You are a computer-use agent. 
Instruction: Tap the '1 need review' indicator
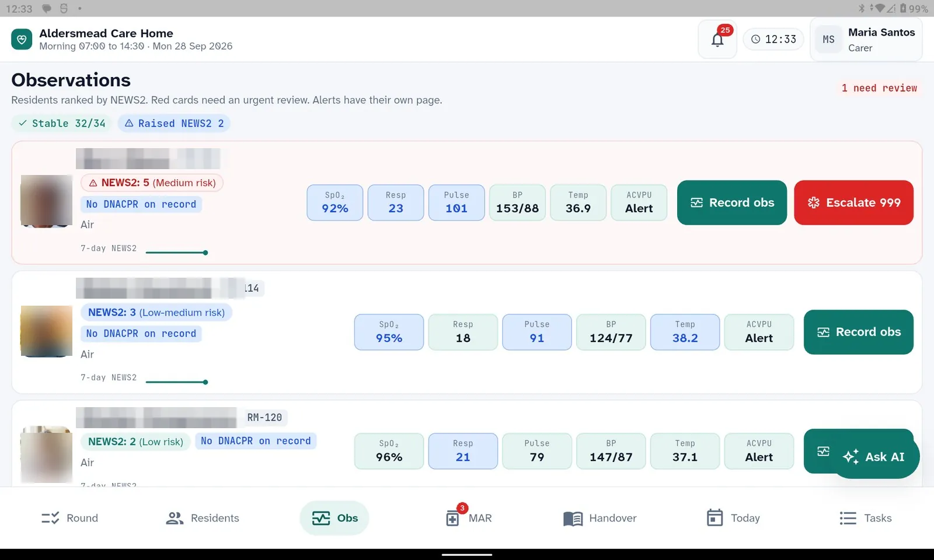(879, 88)
